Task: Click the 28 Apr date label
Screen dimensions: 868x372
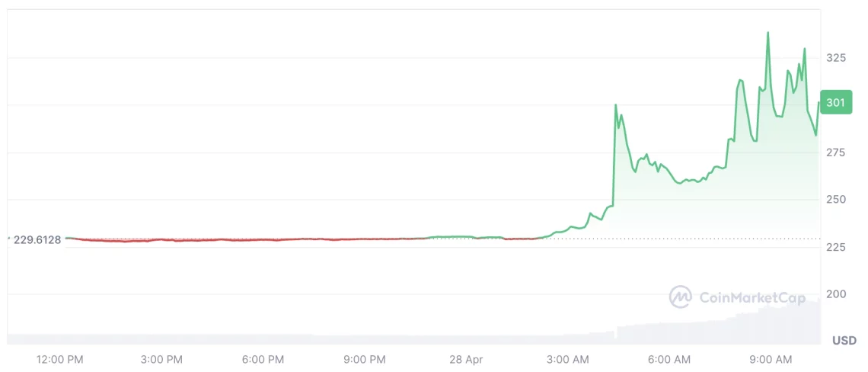Action: [x=466, y=358]
